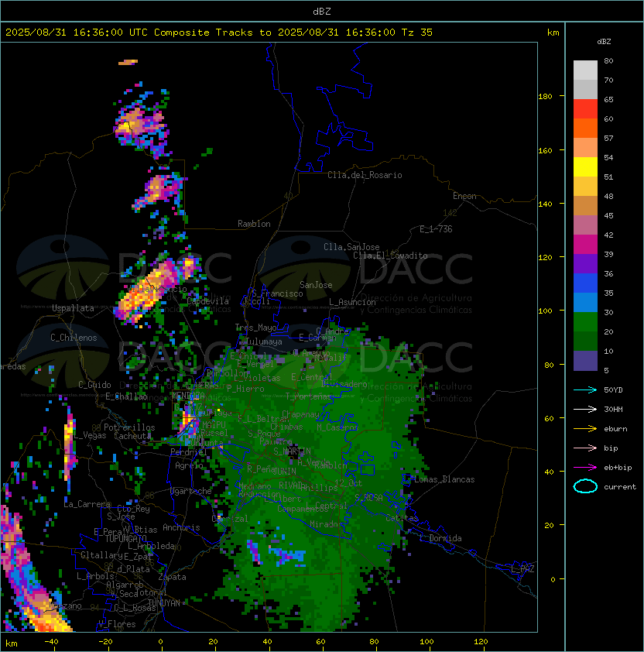Pick the light gray swatch atop dBZ scale
This screenshot has height=652, width=644.
(585, 70)
